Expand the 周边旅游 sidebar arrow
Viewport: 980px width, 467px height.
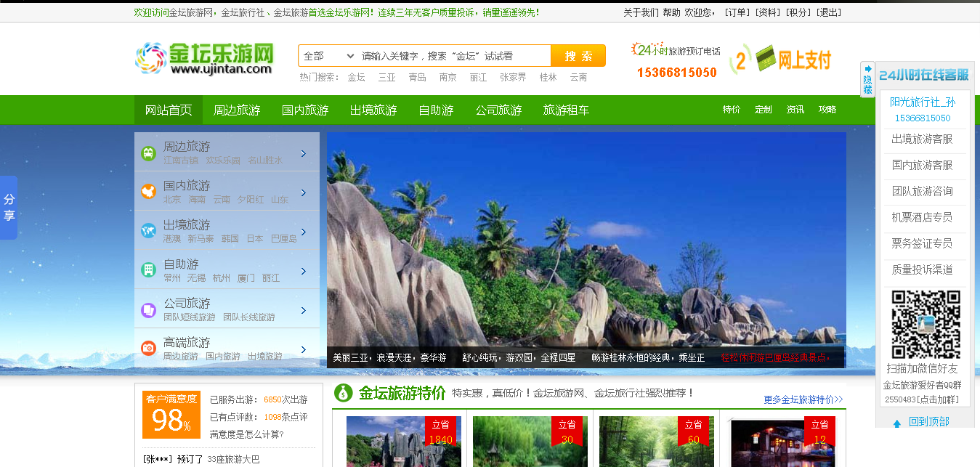pos(304,153)
